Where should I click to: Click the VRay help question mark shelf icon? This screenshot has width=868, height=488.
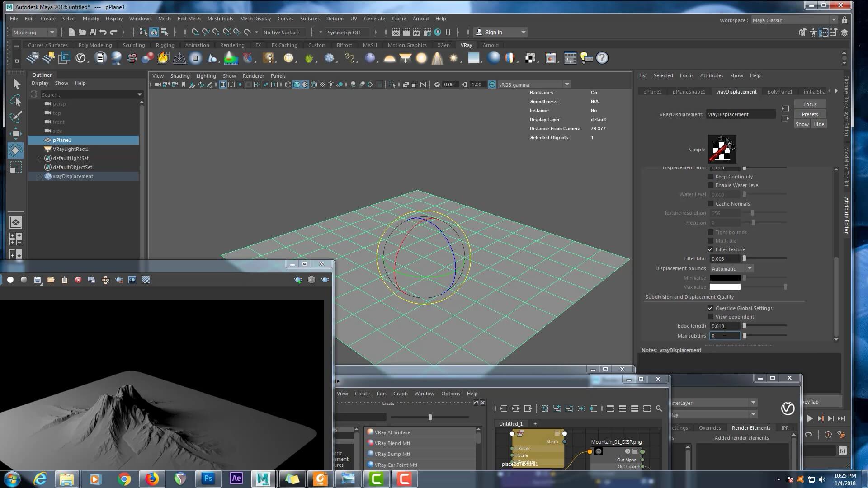coord(602,58)
